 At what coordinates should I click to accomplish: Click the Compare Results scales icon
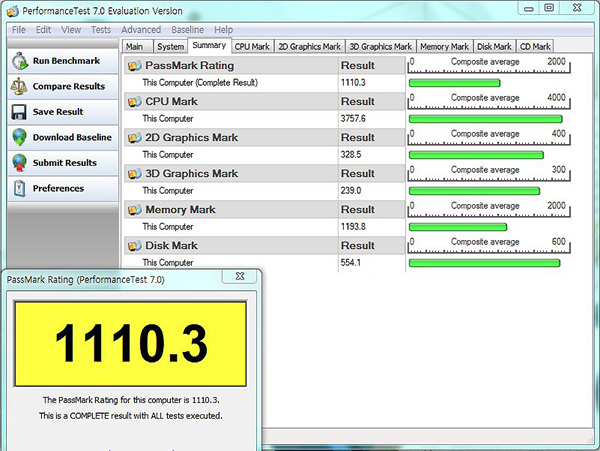[19, 86]
